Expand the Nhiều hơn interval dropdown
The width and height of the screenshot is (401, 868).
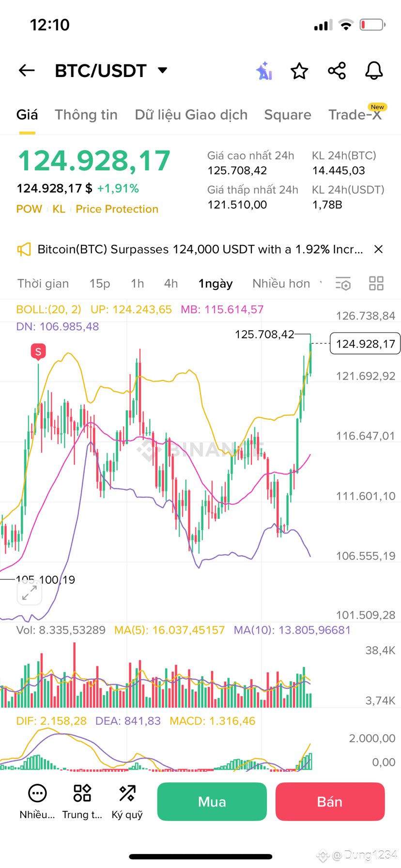286,284
